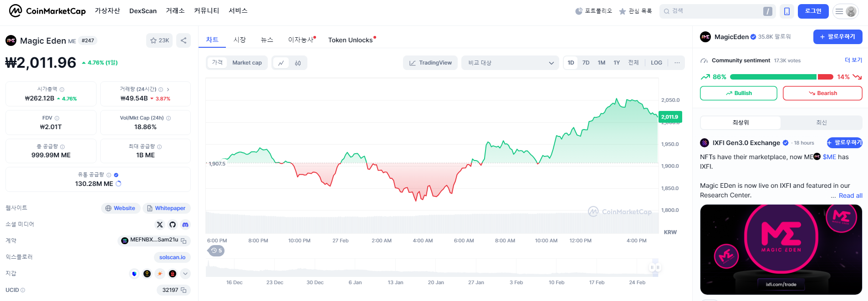Expand more wallets chevron
This screenshot has width=868, height=301.
[185, 274]
